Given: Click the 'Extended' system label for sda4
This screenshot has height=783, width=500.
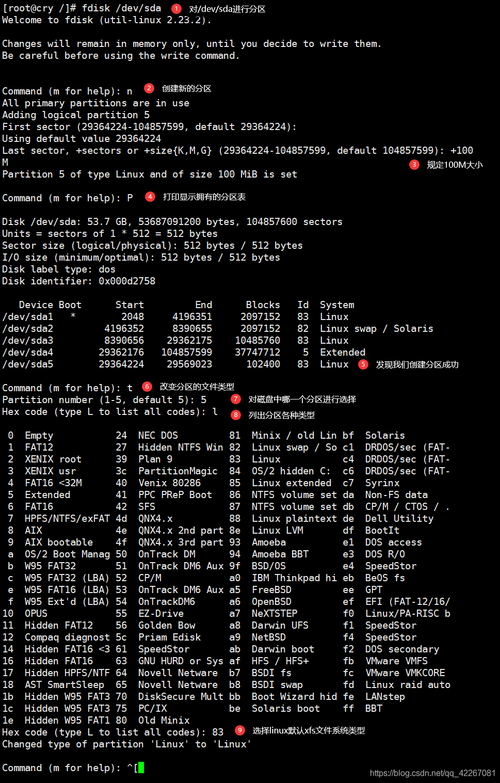Looking at the screenshot, I should [343, 353].
